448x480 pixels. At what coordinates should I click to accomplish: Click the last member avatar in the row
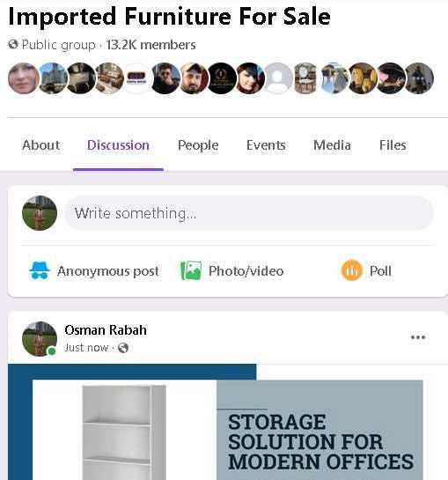point(419,78)
